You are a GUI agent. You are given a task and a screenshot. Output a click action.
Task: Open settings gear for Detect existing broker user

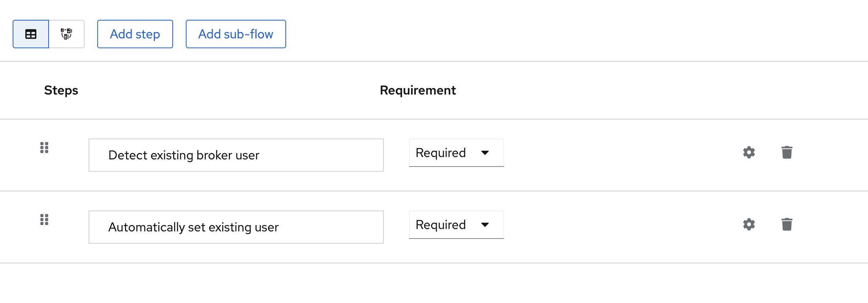pos(749,152)
